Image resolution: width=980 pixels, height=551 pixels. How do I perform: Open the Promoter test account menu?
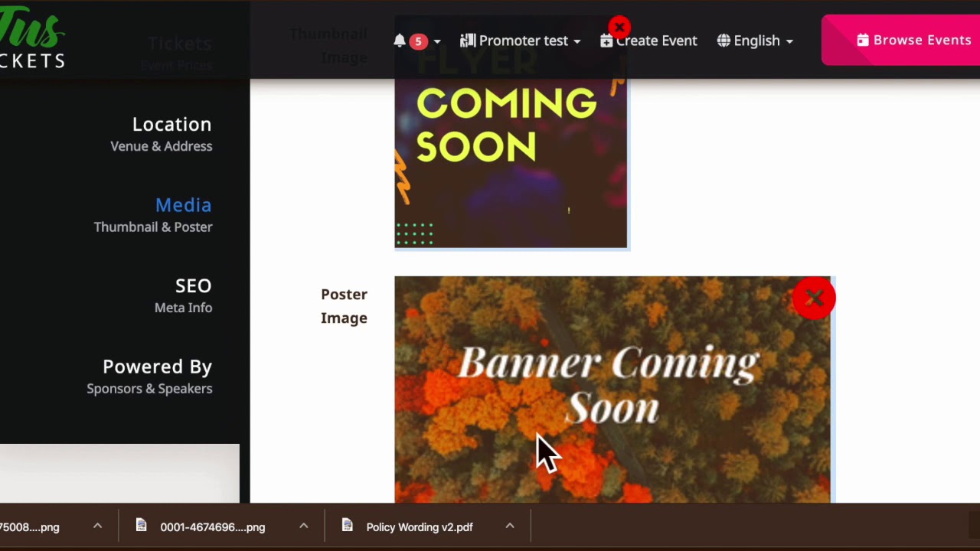coord(520,41)
